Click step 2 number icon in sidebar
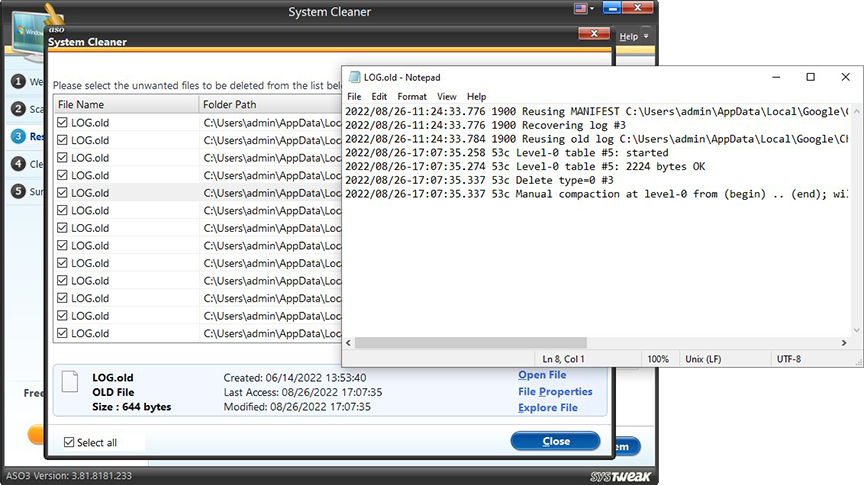 point(18,109)
